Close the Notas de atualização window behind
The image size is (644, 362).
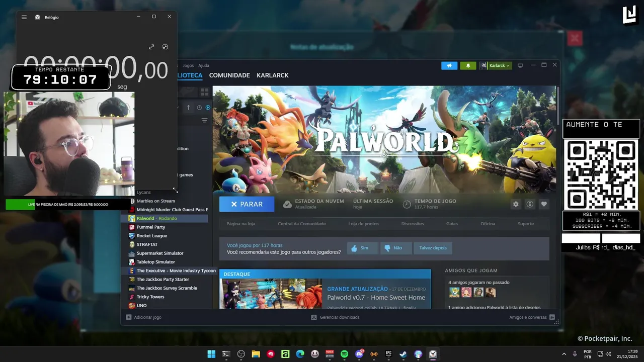575,38
